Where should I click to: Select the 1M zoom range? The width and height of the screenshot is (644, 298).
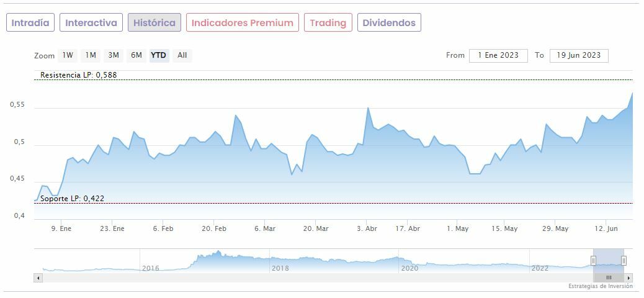(91, 55)
